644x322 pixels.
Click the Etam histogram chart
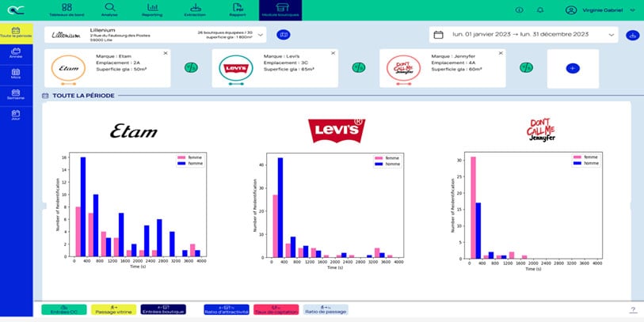(131, 210)
